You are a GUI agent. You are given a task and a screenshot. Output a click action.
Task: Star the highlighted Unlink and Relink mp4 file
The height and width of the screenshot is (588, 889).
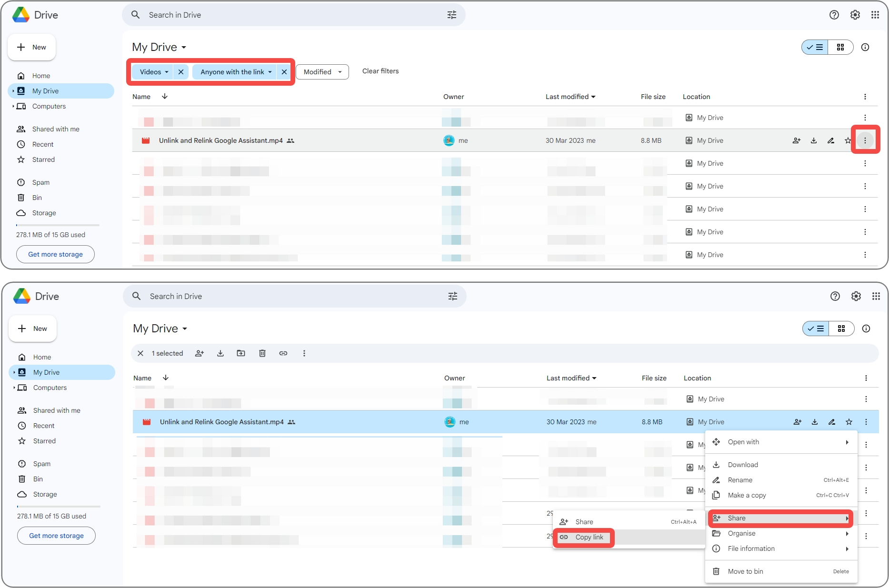[x=849, y=422]
